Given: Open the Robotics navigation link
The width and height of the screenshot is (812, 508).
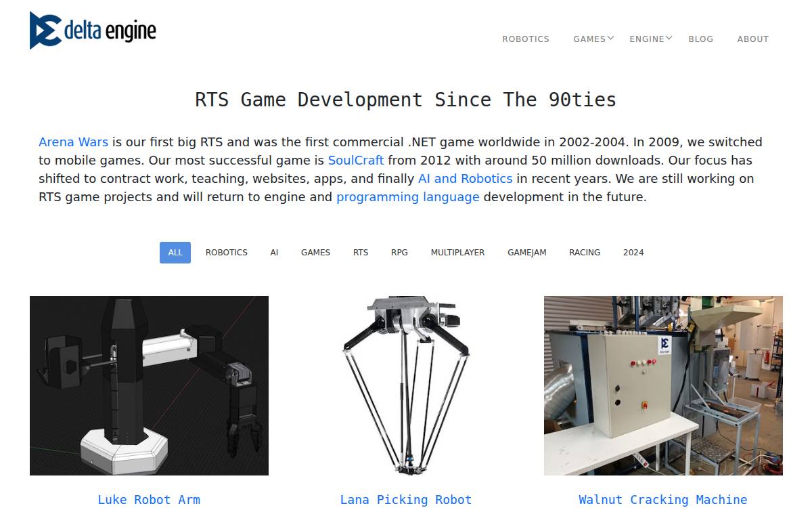Looking at the screenshot, I should point(526,39).
